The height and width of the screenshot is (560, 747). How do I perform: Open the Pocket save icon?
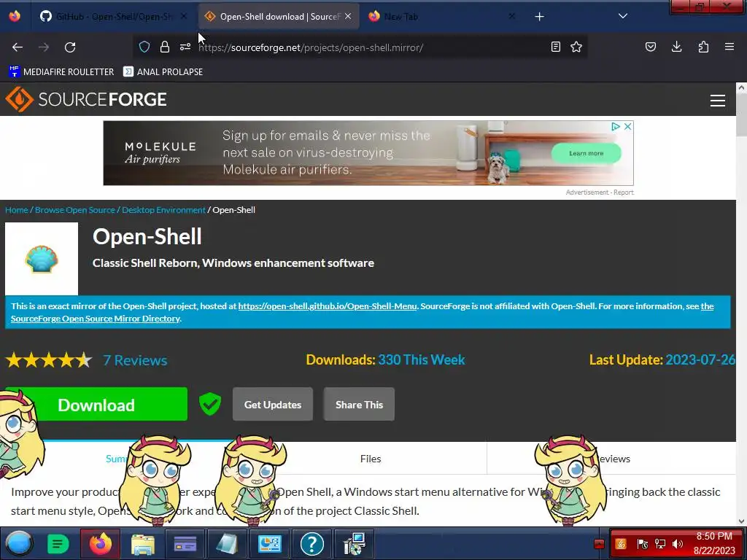(x=651, y=47)
